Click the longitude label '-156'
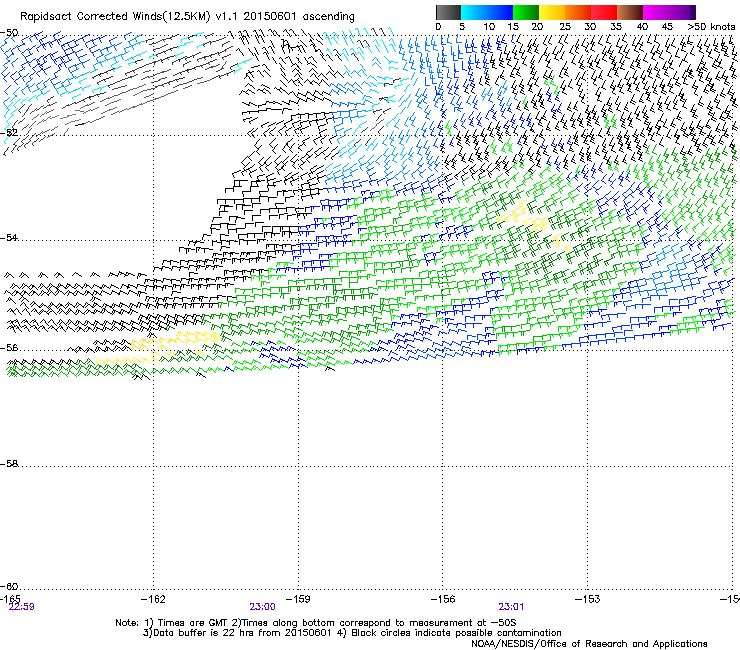Image resolution: width=740 pixels, height=650 pixels. 443,599
